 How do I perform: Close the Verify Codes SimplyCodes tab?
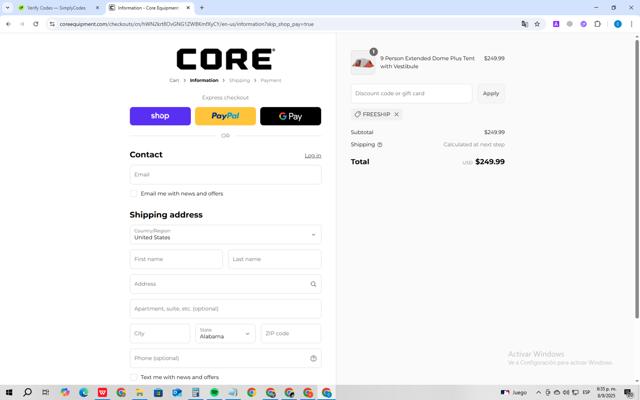coord(97,8)
